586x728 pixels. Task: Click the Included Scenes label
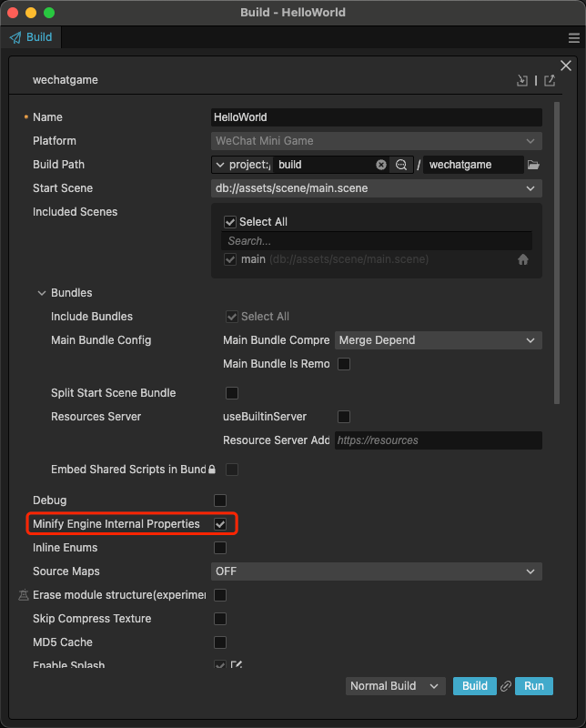tap(76, 212)
